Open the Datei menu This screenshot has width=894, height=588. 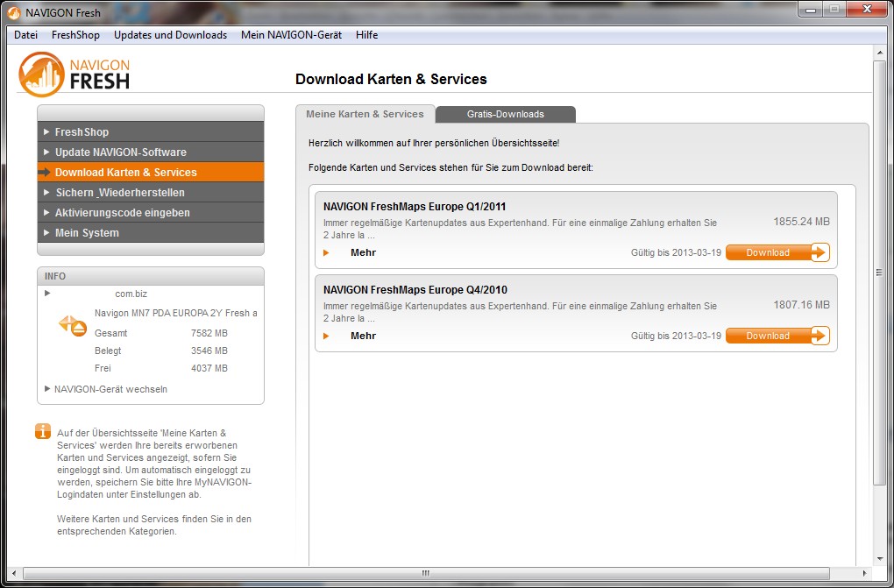[25, 35]
